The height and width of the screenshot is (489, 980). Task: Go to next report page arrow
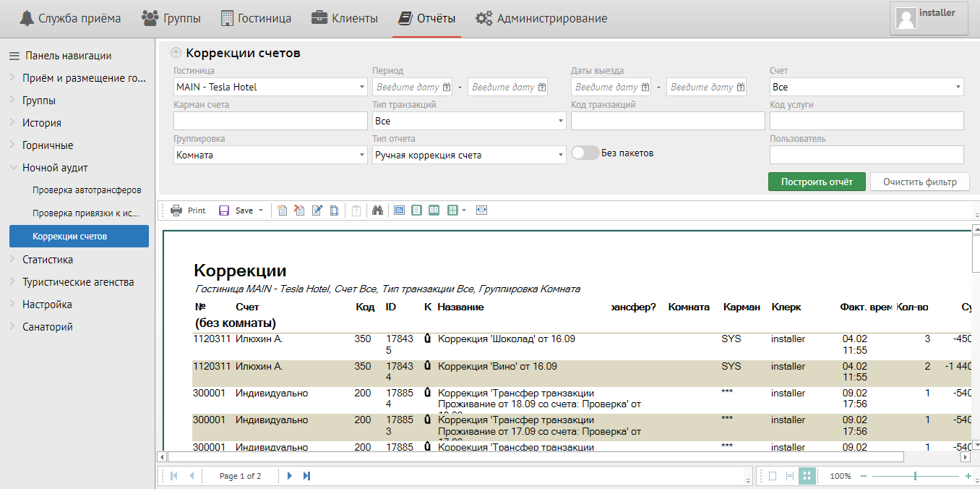(290, 476)
